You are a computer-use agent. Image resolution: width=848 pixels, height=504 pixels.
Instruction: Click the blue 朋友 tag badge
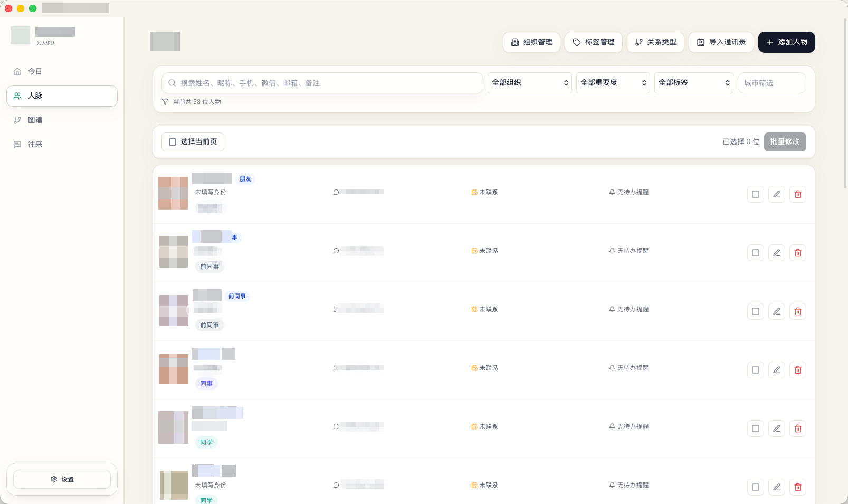pos(245,179)
